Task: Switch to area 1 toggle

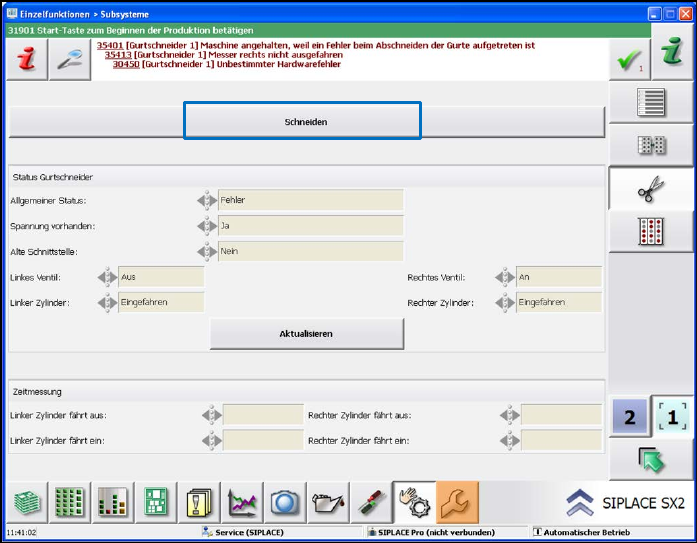Action: point(673,417)
